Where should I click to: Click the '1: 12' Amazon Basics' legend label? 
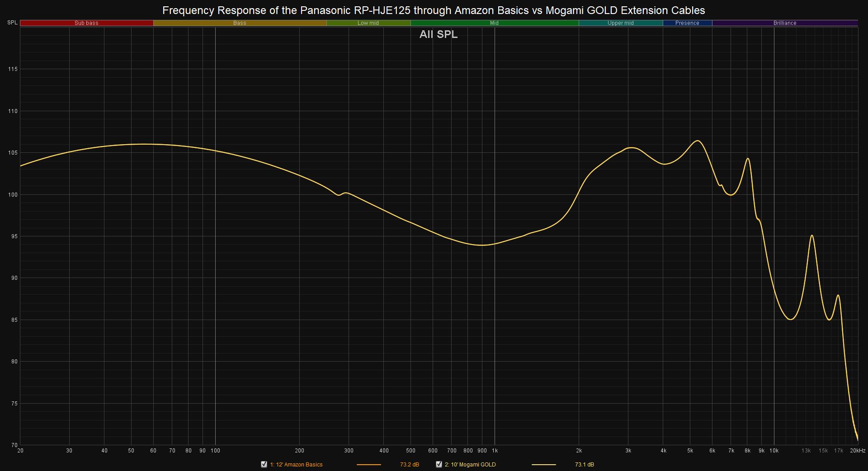(297, 465)
